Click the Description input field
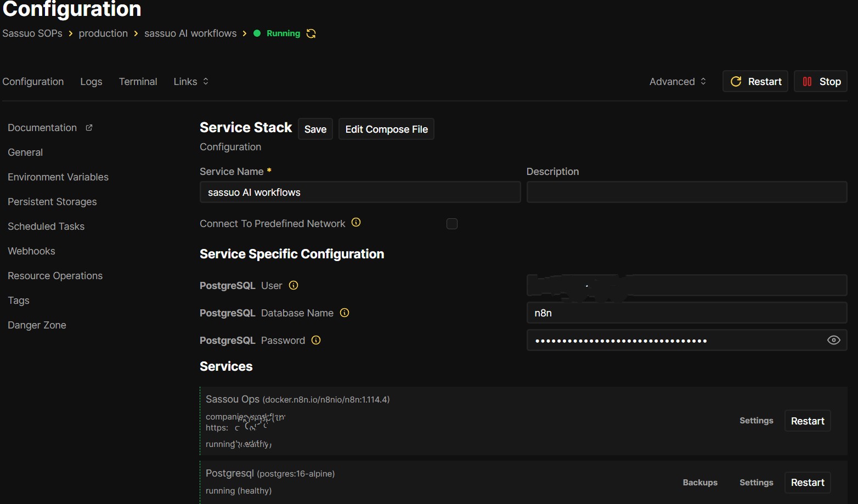Viewport: 858px width, 504px height. [686, 192]
